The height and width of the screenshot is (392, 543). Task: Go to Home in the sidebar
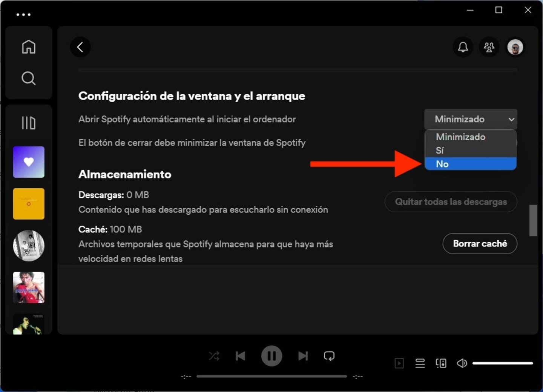(29, 47)
